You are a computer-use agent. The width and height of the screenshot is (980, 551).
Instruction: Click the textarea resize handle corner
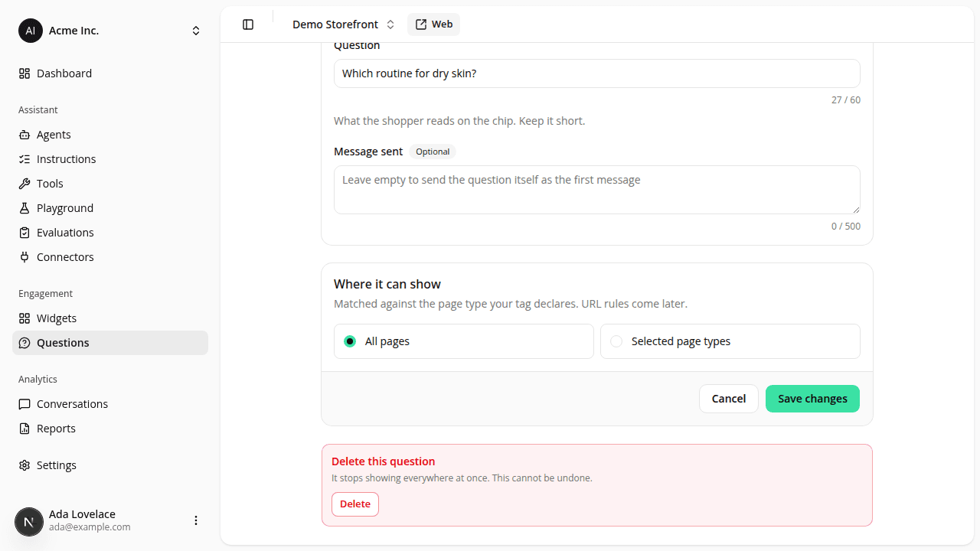[x=856, y=210]
